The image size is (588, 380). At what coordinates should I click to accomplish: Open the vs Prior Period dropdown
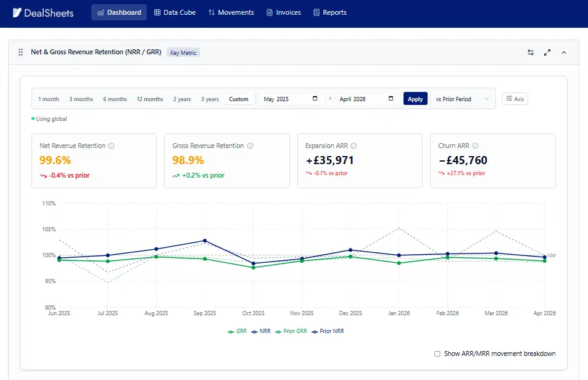pos(462,99)
